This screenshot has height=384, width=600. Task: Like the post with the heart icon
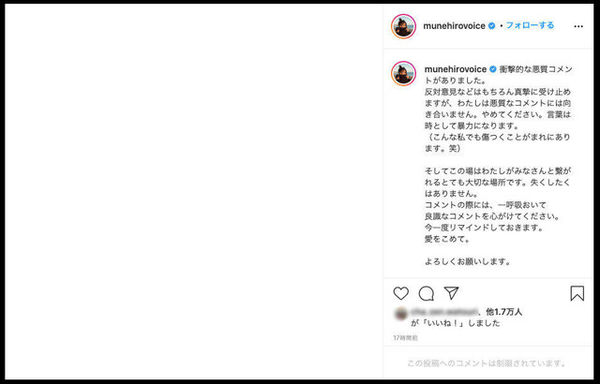pos(401,293)
